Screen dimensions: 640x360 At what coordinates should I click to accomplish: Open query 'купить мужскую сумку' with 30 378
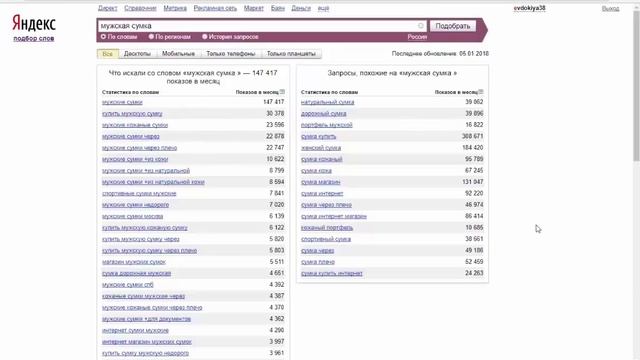(x=132, y=113)
